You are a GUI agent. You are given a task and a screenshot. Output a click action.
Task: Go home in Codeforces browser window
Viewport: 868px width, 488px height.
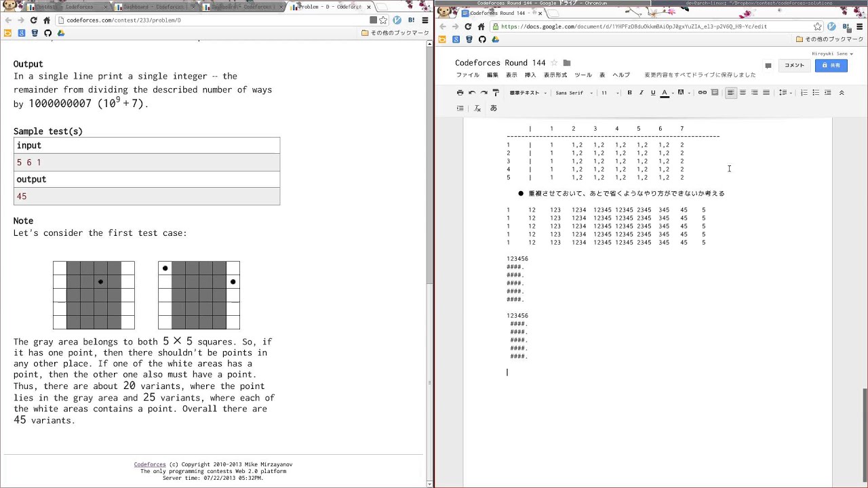point(47,20)
